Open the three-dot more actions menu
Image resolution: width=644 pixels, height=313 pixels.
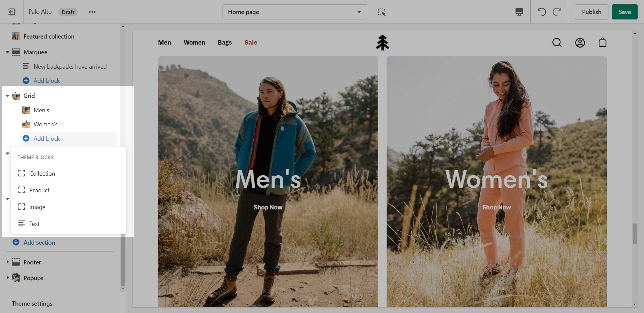click(x=92, y=12)
